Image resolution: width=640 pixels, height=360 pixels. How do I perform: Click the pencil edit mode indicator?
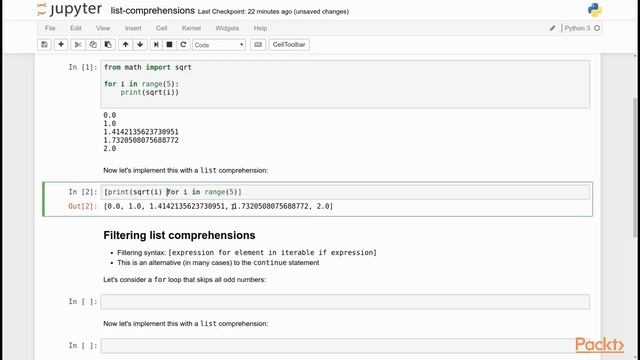tap(552, 28)
